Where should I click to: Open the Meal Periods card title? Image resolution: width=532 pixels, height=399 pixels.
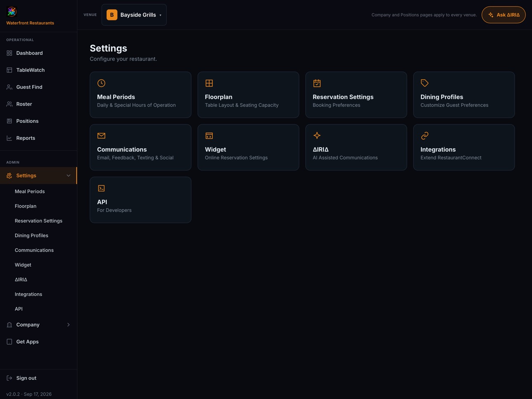point(116,97)
